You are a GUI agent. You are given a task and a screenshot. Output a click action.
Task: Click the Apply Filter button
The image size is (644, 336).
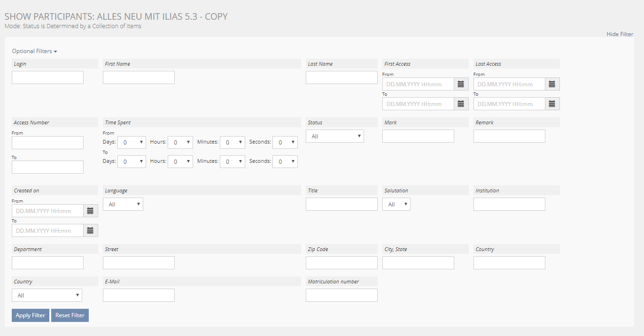pos(31,315)
